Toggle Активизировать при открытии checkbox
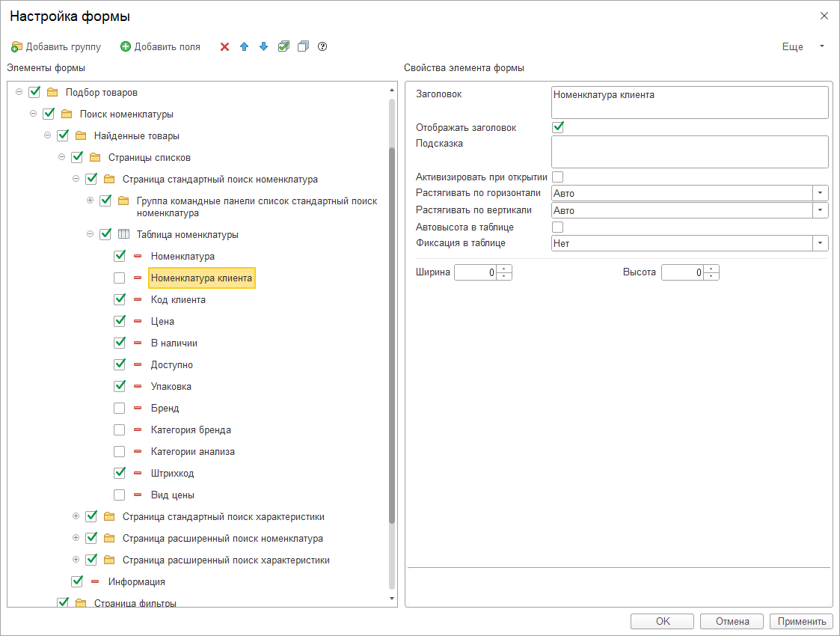The image size is (840, 636). tap(557, 177)
